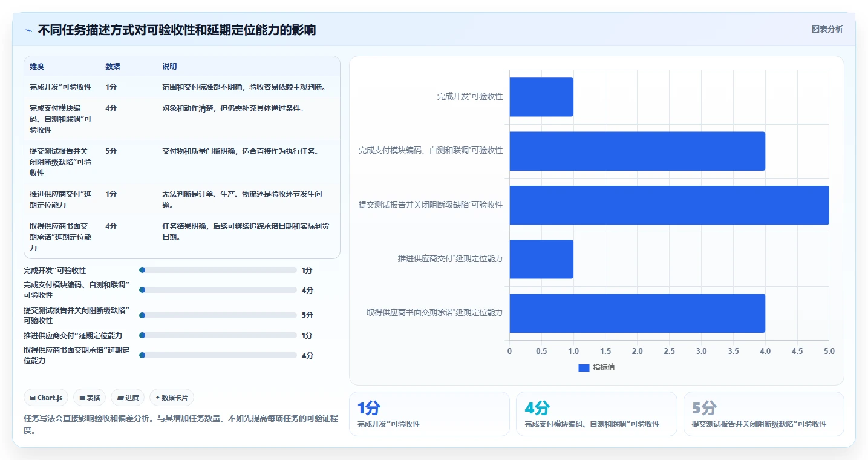Click table cell 完成开发"可验收性
Viewport: 868px width, 460px height.
[x=60, y=87]
